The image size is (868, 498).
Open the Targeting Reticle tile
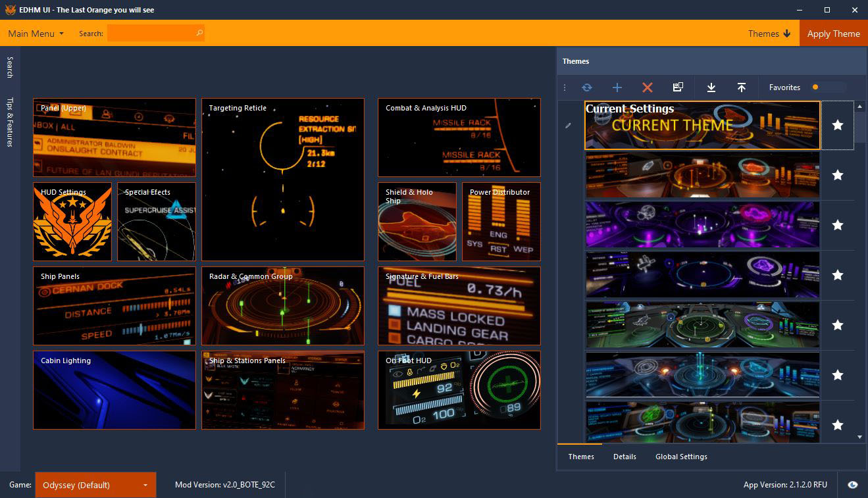coord(283,180)
